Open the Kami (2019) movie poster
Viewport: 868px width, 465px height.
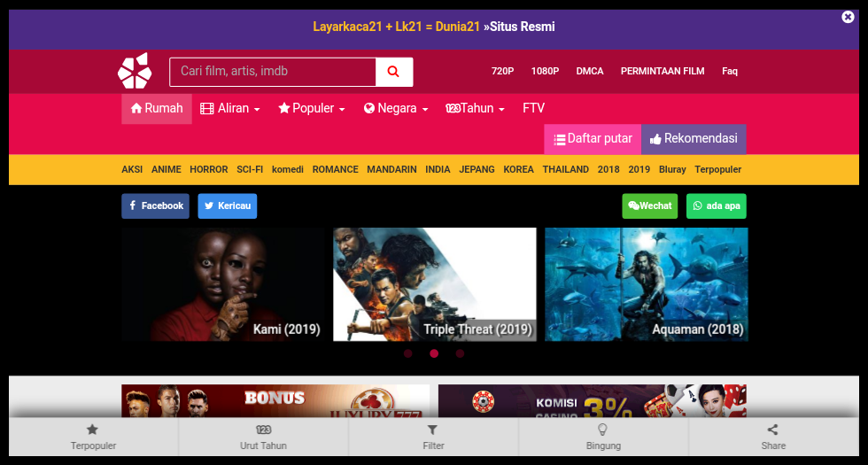(223, 284)
